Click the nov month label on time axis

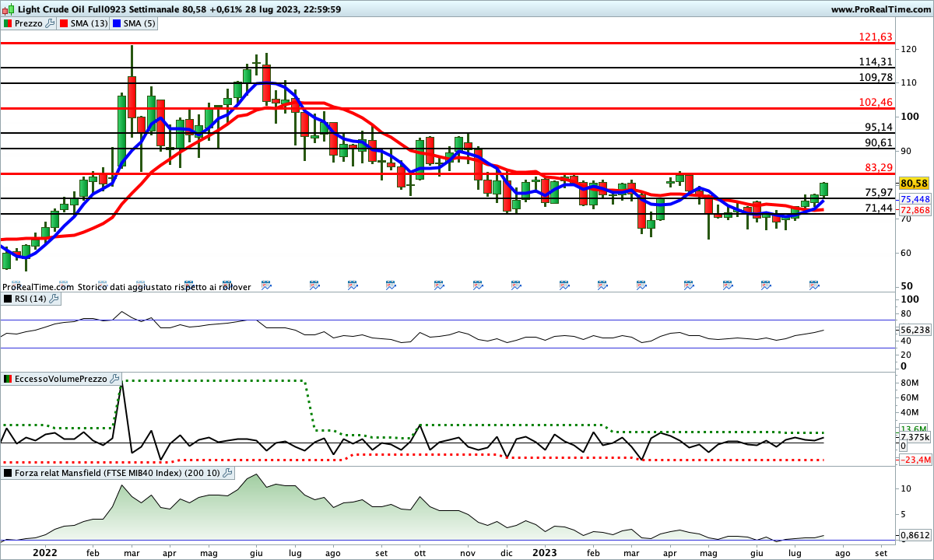(468, 553)
